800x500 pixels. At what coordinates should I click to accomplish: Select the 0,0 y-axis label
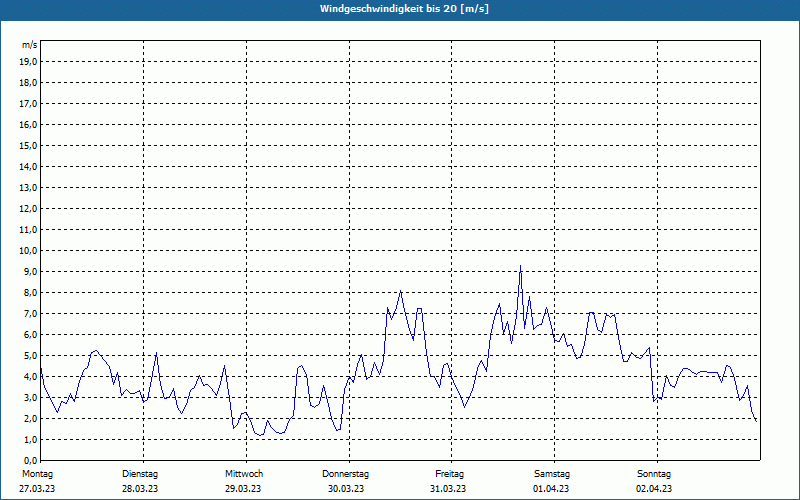pyautogui.click(x=30, y=461)
